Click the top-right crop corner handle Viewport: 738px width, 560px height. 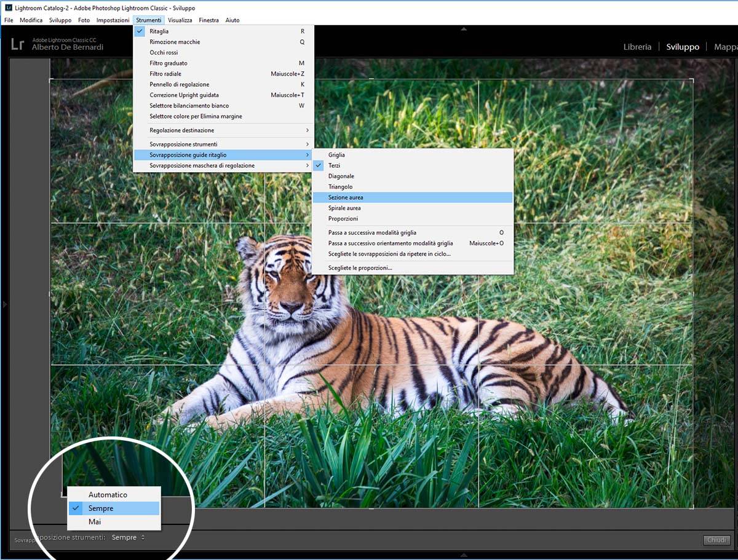click(692, 79)
